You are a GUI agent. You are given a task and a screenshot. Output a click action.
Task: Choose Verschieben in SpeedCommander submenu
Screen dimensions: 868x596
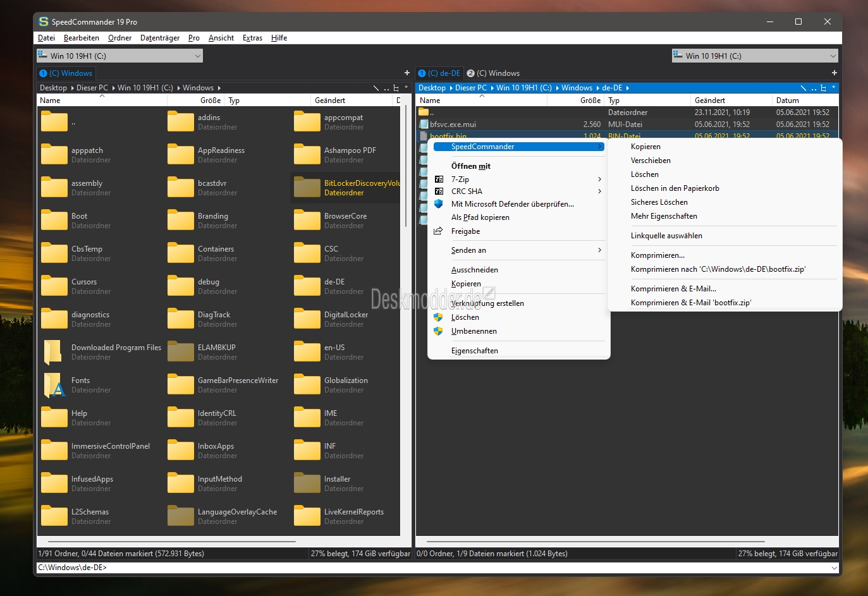[x=651, y=161]
